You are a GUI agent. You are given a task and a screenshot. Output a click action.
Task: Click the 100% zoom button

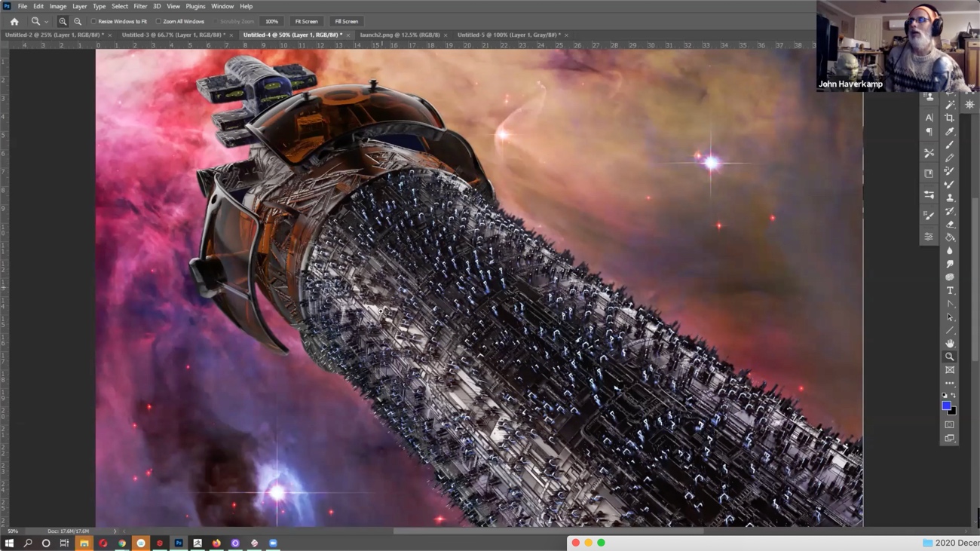coord(271,21)
